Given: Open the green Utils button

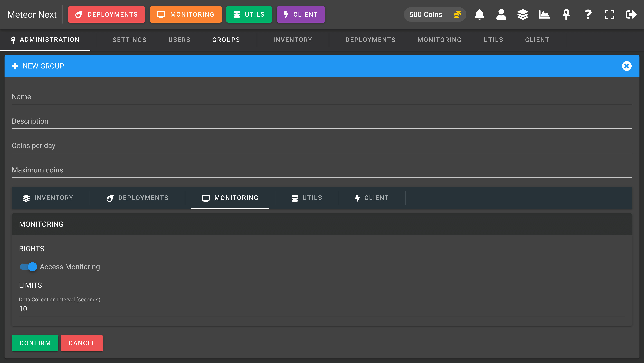Looking at the screenshot, I should 249,14.
